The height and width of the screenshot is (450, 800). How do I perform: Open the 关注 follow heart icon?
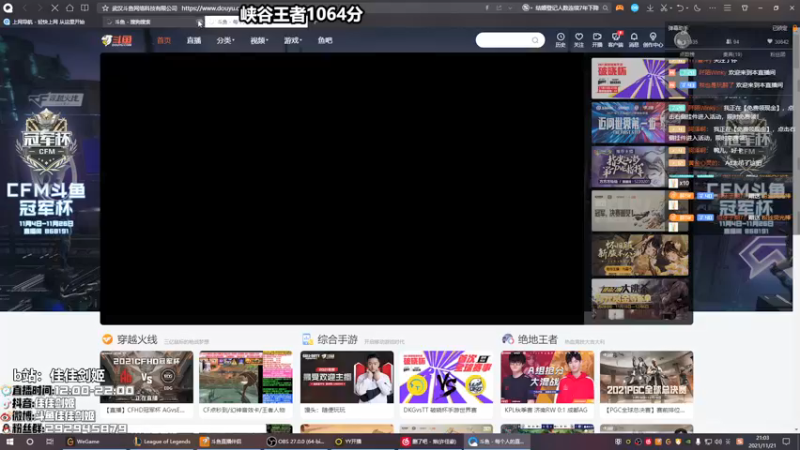pos(579,40)
